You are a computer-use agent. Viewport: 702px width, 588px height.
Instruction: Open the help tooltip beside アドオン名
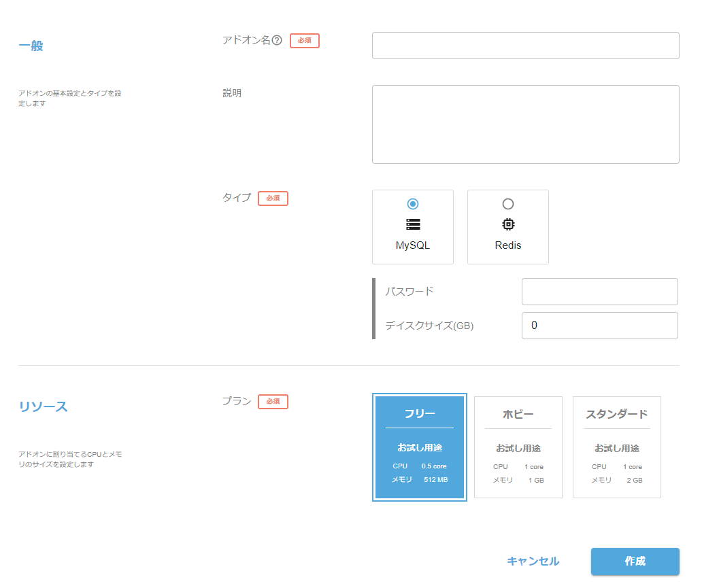[x=276, y=40]
